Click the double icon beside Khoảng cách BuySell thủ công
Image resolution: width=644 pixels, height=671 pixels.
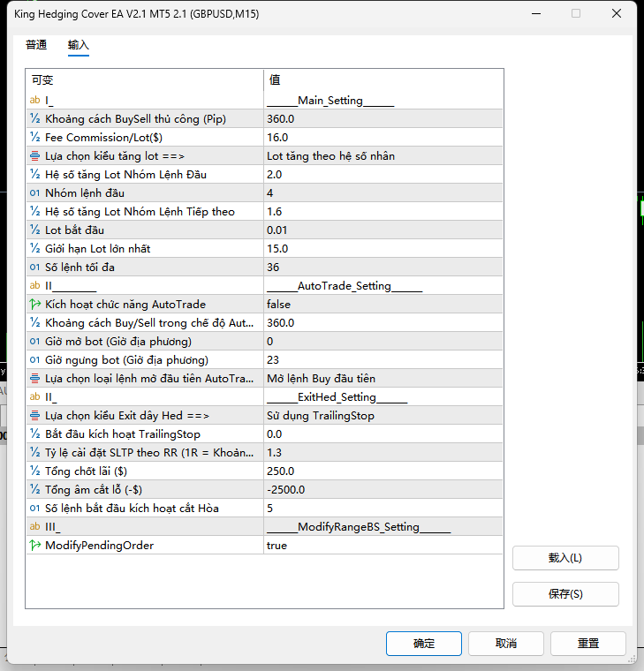(x=34, y=118)
